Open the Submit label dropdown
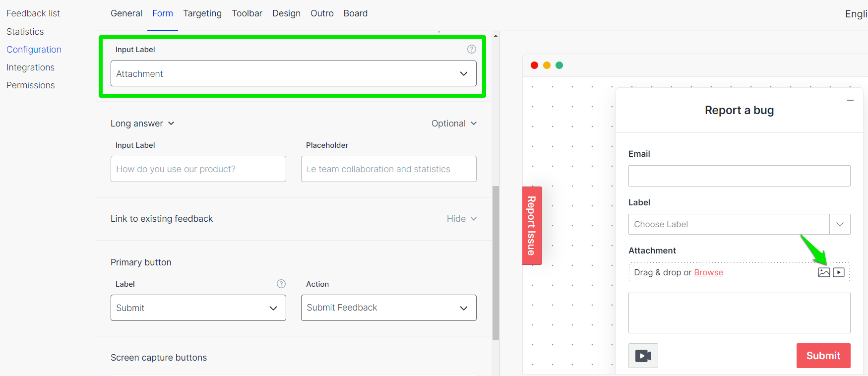 tap(198, 308)
